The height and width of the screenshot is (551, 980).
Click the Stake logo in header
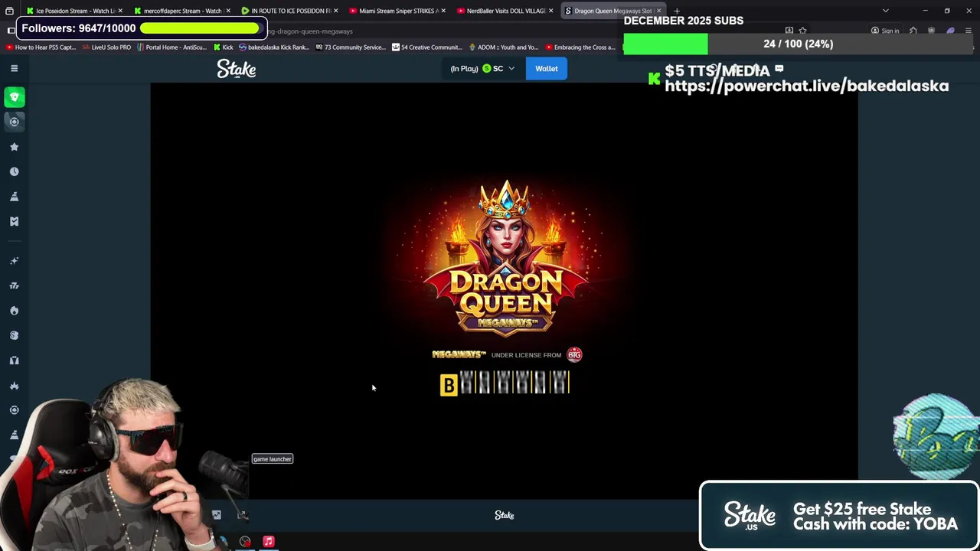(x=237, y=69)
